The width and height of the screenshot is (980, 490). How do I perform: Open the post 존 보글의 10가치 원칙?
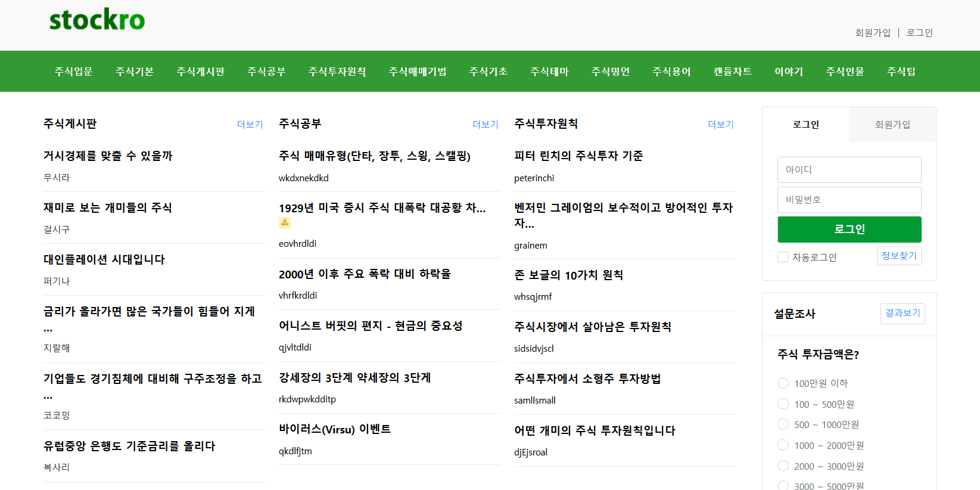coord(569,275)
